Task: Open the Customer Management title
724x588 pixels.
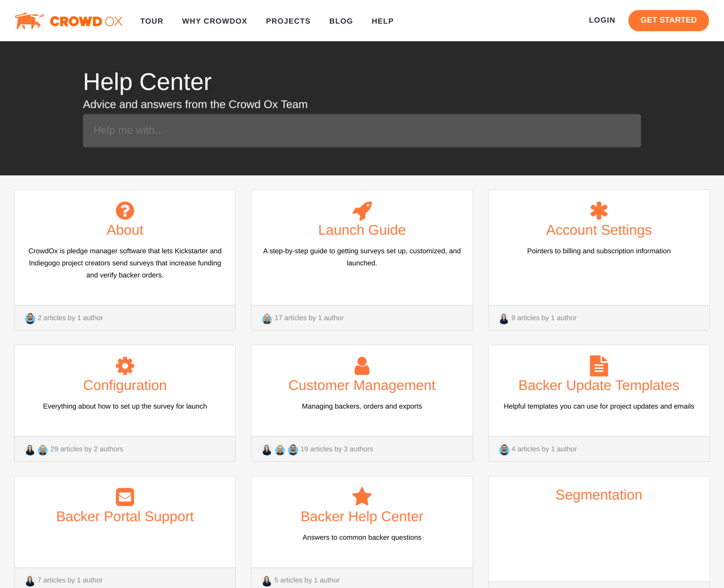Action: (x=362, y=386)
